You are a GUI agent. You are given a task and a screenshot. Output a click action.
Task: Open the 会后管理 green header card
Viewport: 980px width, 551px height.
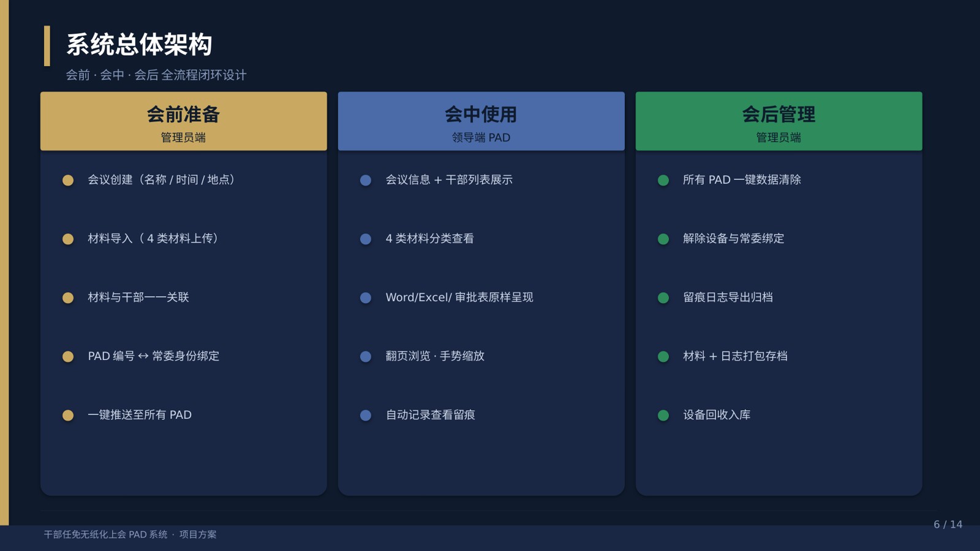pyautogui.click(x=779, y=121)
